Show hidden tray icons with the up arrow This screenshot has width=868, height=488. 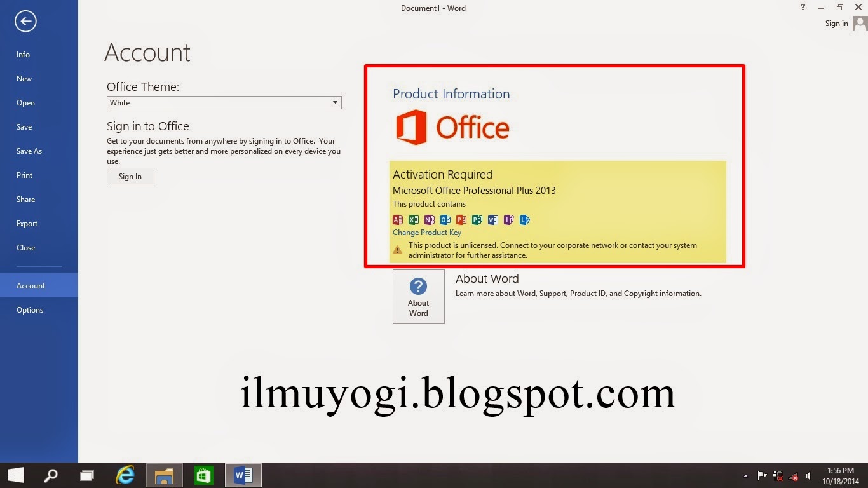pos(745,475)
